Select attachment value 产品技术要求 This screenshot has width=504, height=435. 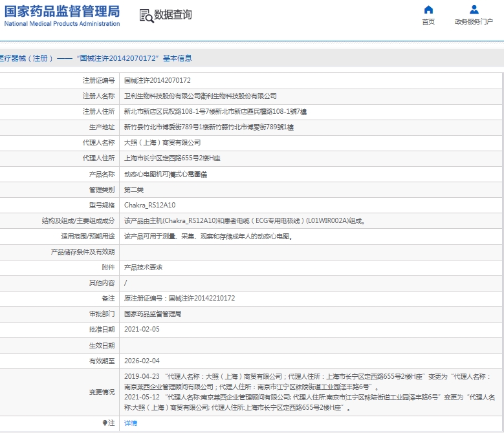pos(144,268)
